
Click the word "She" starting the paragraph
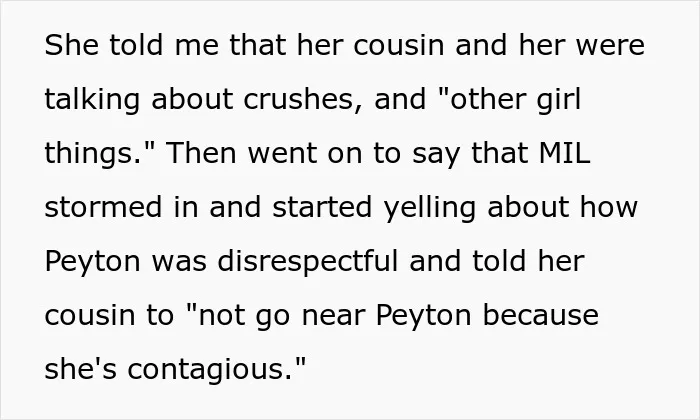pos(72,45)
